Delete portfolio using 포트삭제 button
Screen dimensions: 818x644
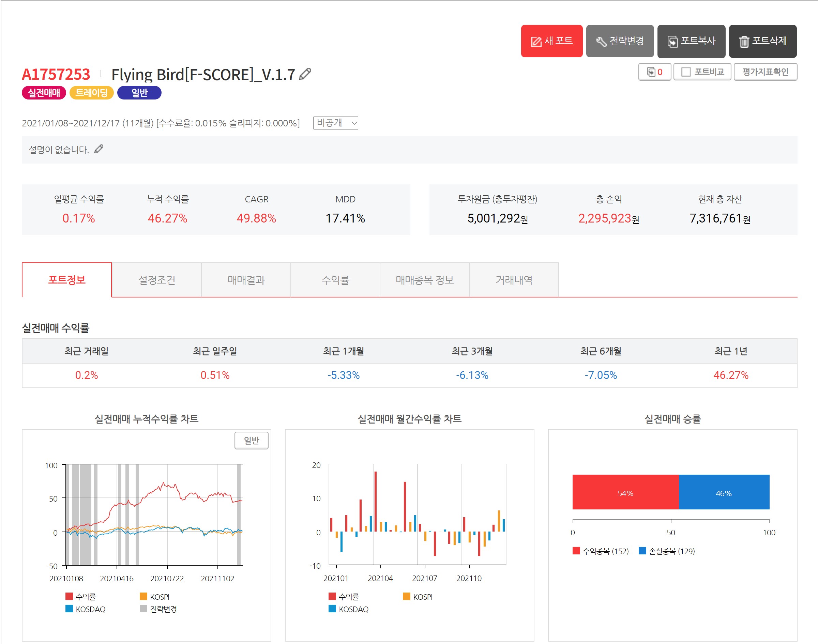pyautogui.click(x=762, y=41)
